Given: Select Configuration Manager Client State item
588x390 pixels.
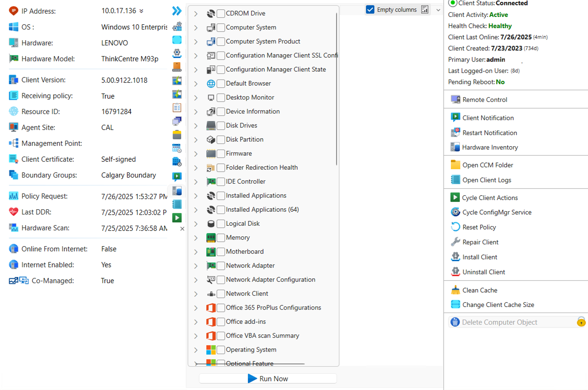Looking at the screenshot, I should (x=276, y=69).
